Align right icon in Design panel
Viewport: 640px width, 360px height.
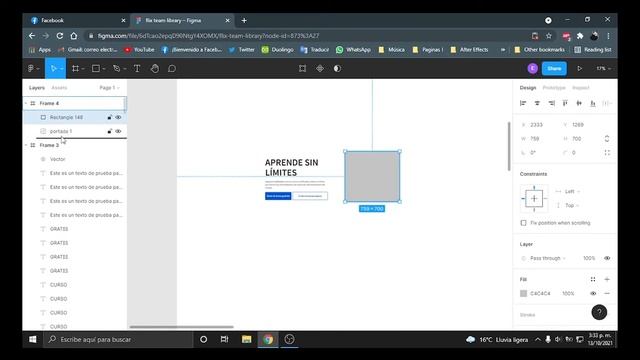[x=551, y=103]
